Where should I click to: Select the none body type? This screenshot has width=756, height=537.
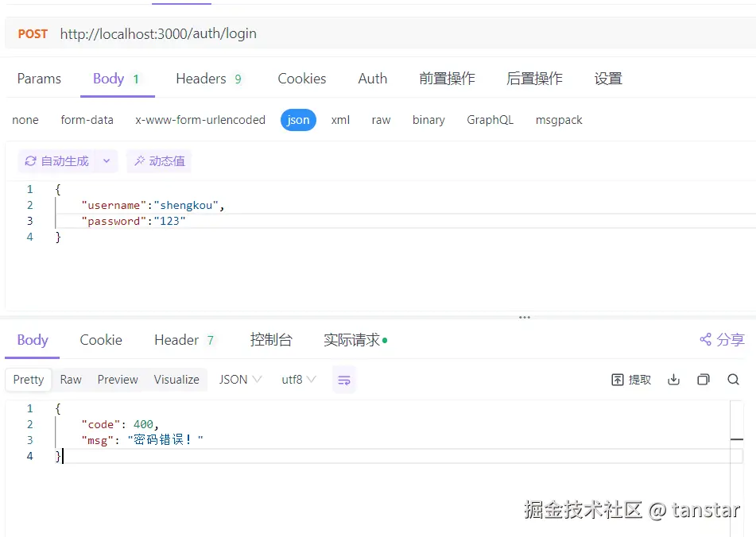coord(25,120)
